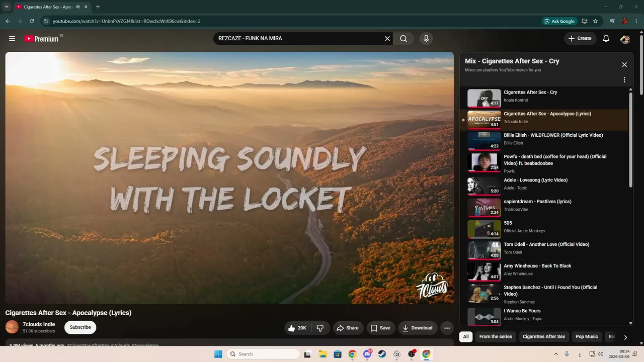Open Tom Odell Another Love thumbnail
The width and height of the screenshot is (644, 362).
484,250
